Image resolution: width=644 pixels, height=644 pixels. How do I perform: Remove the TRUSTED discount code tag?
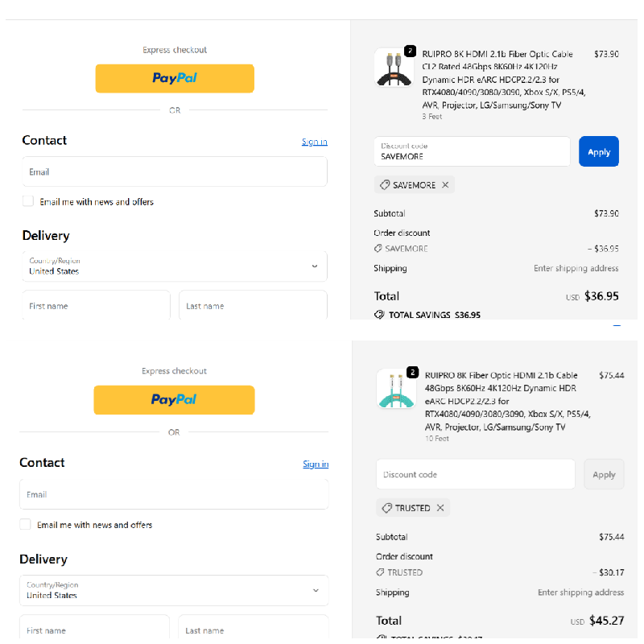click(x=440, y=508)
